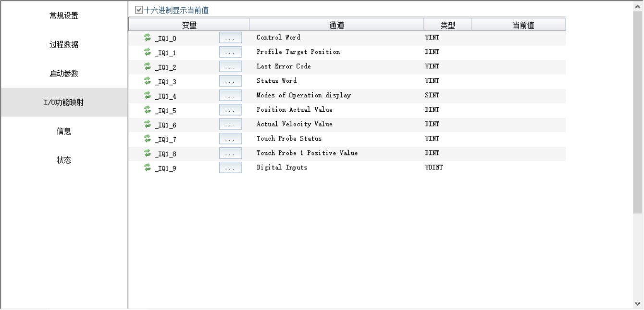
Task: Open the 信息 tab
Action: click(64, 131)
